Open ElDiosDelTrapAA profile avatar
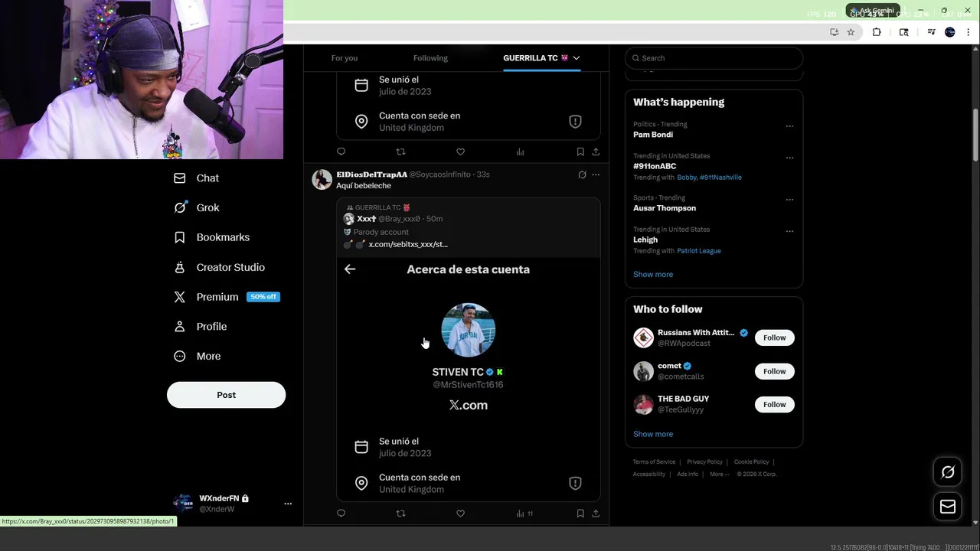 322,179
